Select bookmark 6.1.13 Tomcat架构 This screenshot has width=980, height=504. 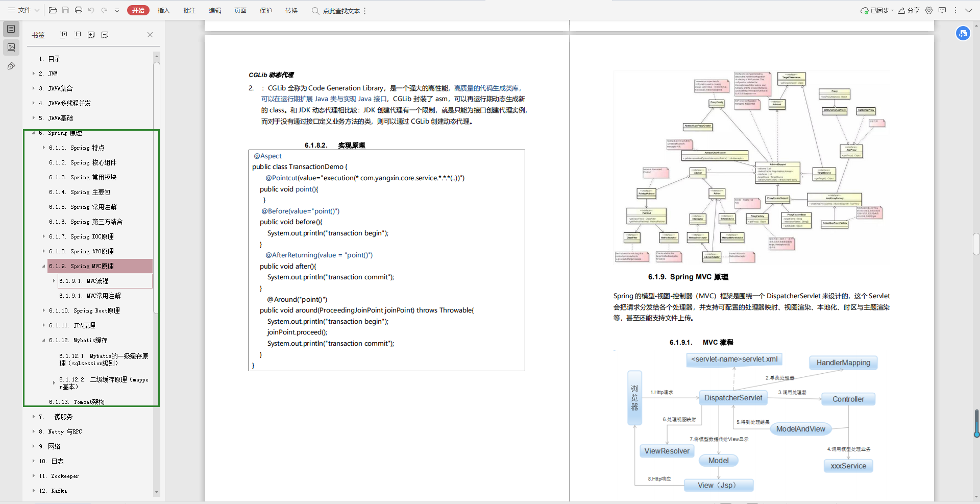coord(77,402)
